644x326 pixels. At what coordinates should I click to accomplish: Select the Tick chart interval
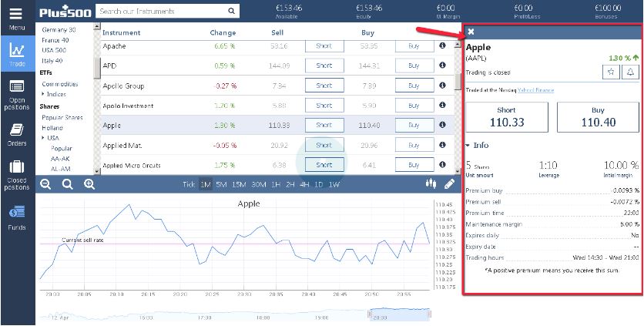[x=189, y=185]
